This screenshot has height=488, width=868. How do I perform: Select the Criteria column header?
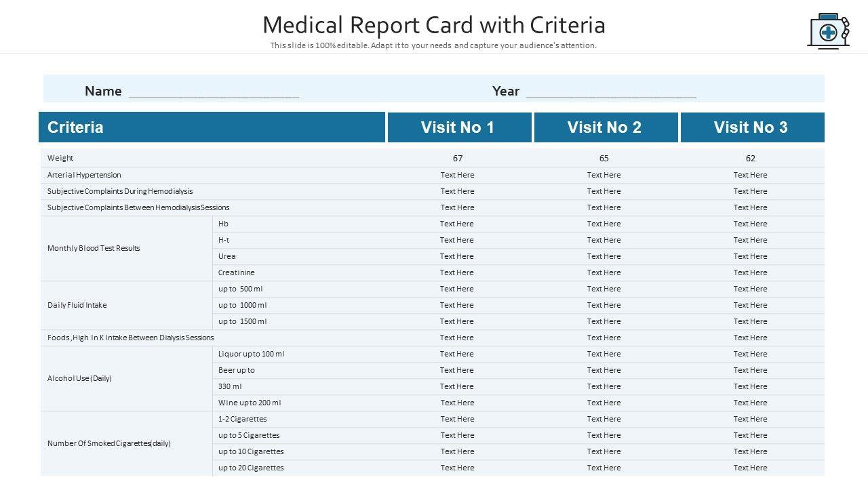pos(212,127)
